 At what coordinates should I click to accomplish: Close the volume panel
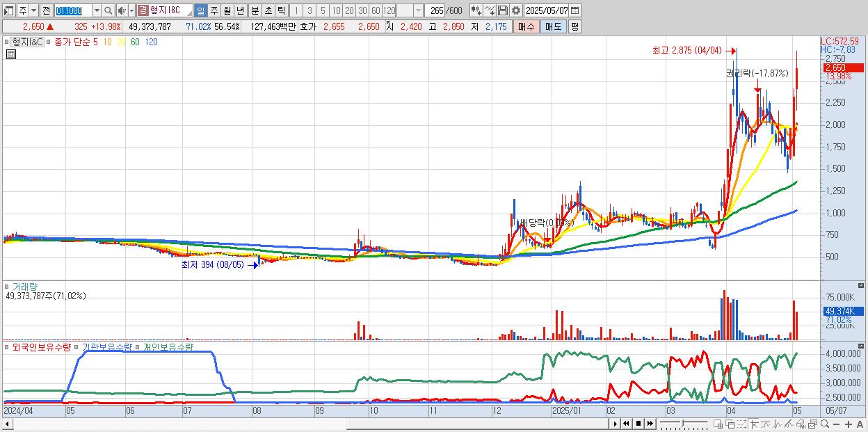click(862, 285)
